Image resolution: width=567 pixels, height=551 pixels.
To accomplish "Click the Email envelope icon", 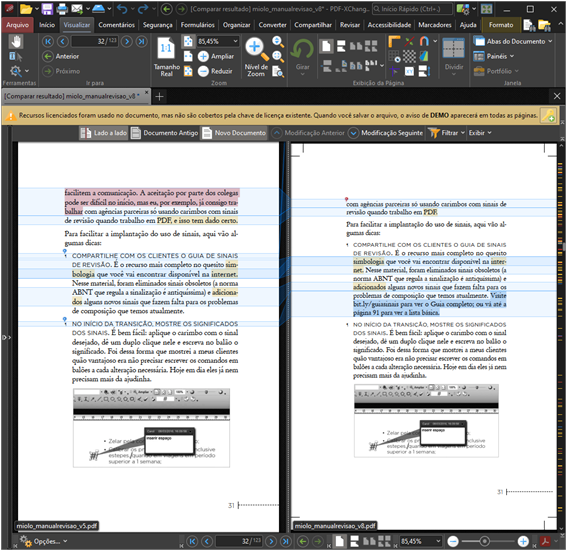I will tap(77, 9).
